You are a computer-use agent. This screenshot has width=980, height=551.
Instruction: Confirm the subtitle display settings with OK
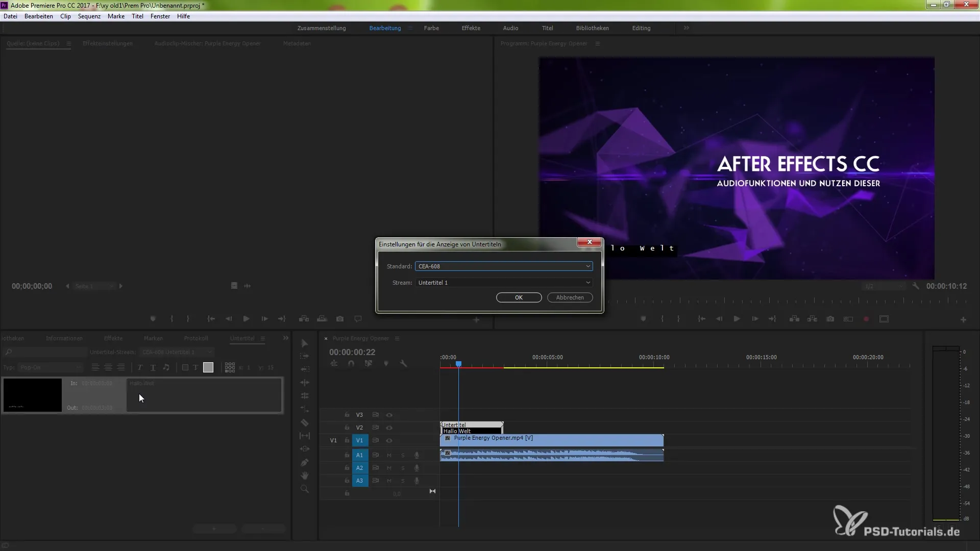coord(519,297)
